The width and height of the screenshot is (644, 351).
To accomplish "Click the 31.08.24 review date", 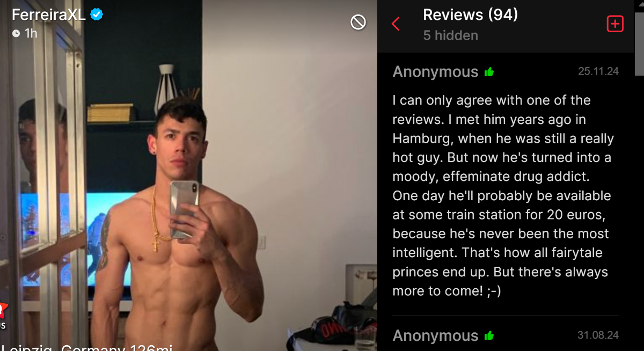I will click(x=598, y=335).
